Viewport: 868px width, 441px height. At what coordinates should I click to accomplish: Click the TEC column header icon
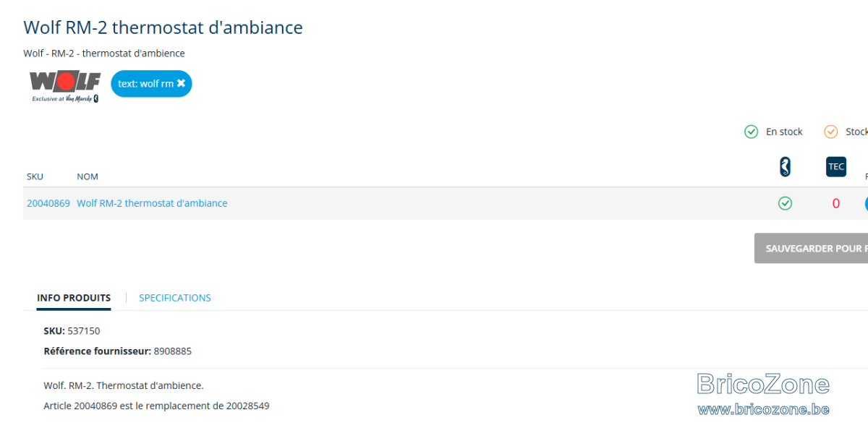tap(836, 167)
